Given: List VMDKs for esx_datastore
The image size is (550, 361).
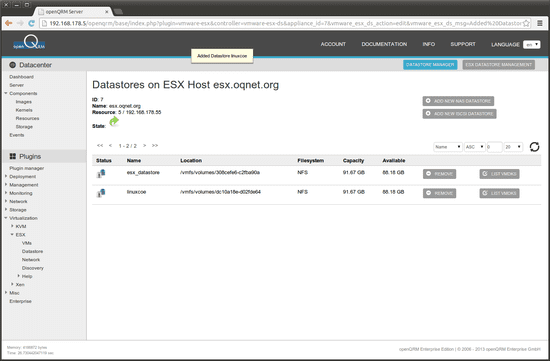Looking at the screenshot, I should tap(499, 174).
